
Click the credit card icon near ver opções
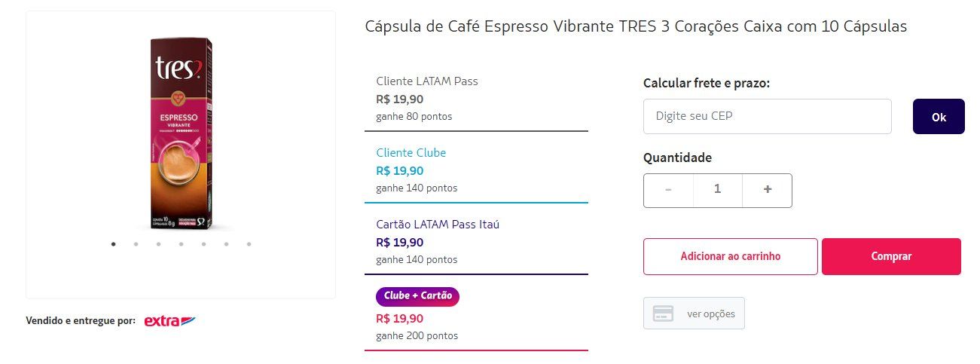663,314
